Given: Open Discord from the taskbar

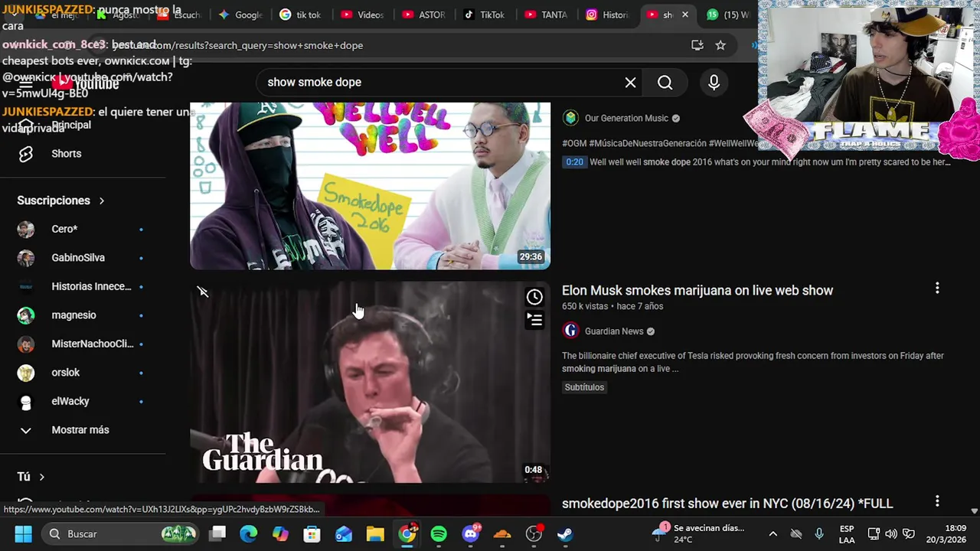Looking at the screenshot, I should (x=471, y=533).
